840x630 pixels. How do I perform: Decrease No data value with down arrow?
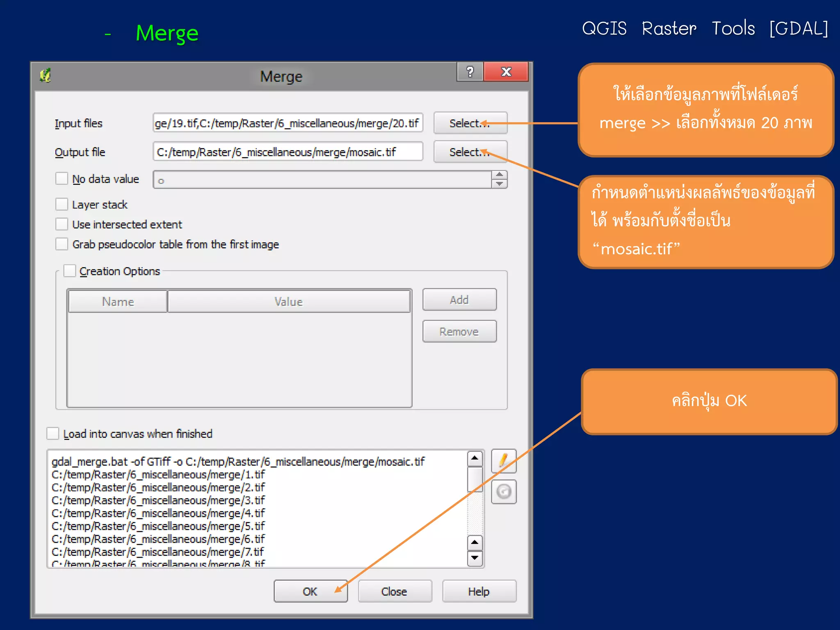pyautogui.click(x=499, y=184)
